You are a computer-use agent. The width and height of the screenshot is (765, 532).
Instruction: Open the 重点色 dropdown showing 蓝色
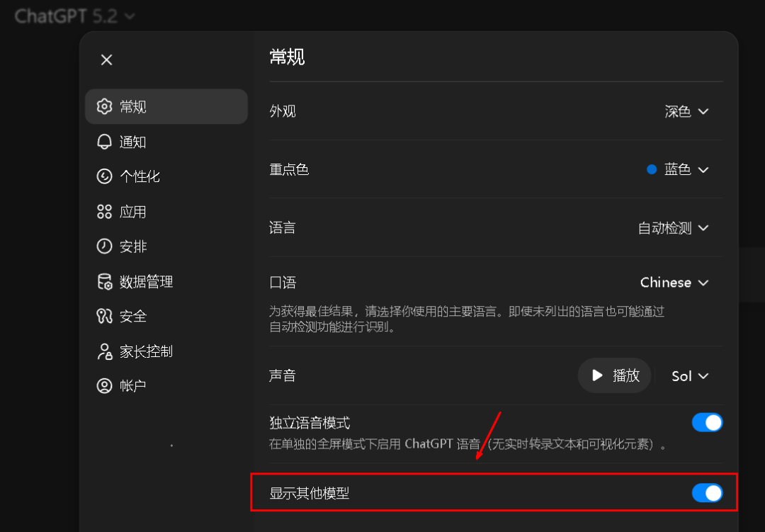coord(678,169)
